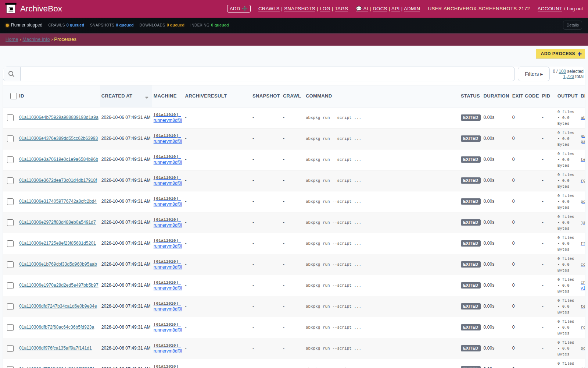588x368 pixels.
Task: Sort by the STATUS column header
Action: click(470, 96)
